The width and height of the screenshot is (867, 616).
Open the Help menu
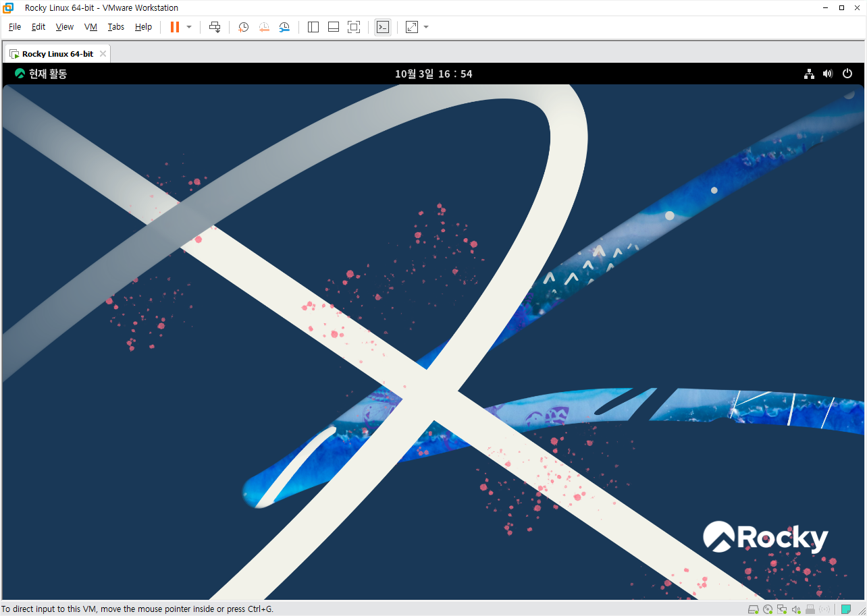pyautogui.click(x=143, y=27)
